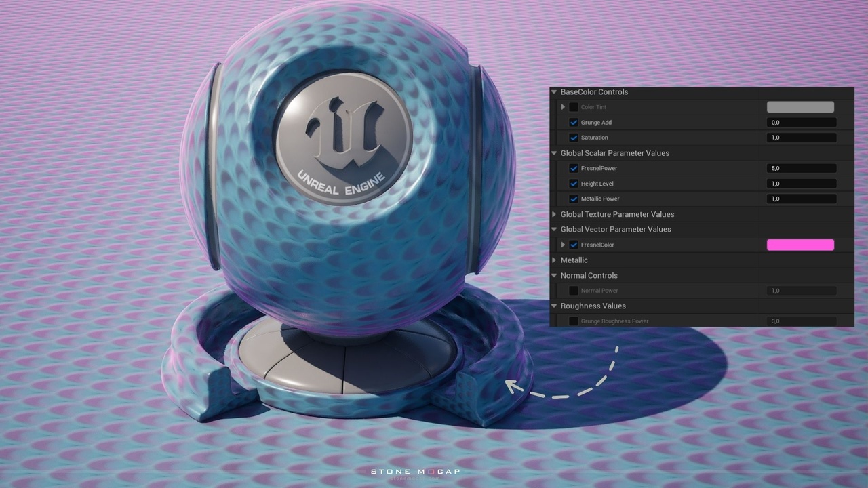Viewport: 868px width, 488px height.
Task: Enable the Normal Power checkbox
Action: (x=574, y=291)
